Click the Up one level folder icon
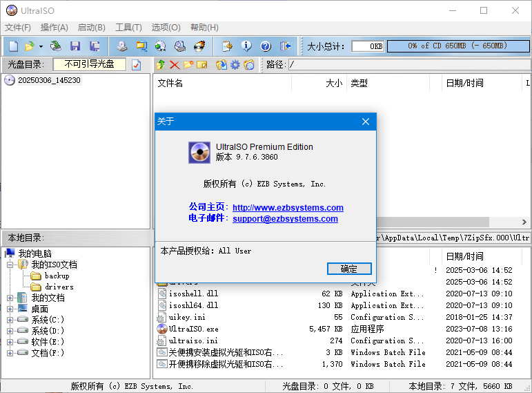 point(161,64)
